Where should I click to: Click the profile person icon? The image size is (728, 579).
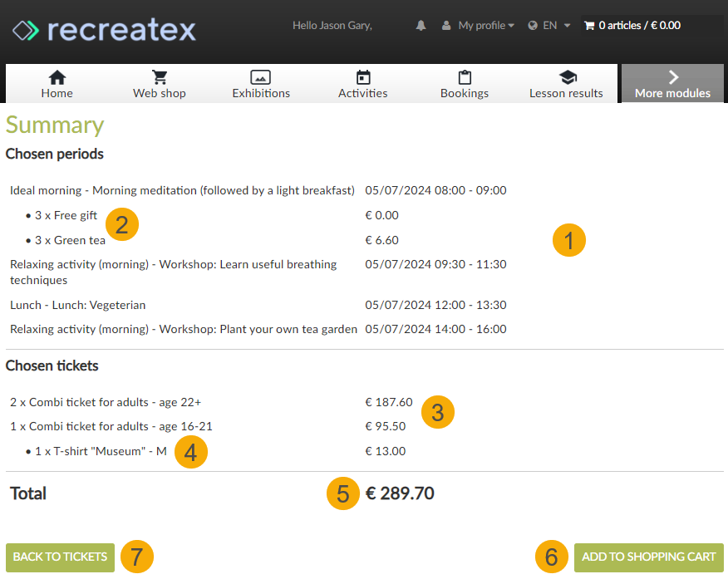(x=445, y=25)
